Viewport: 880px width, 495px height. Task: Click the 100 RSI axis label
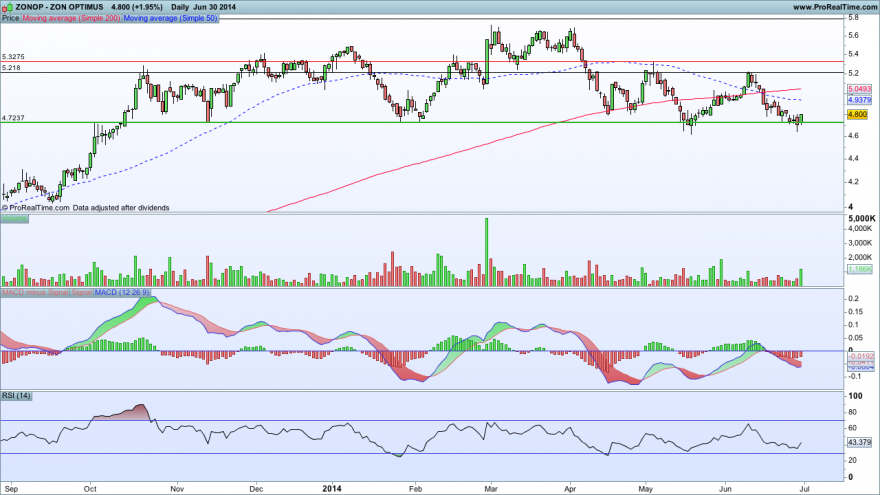click(855, 396)
